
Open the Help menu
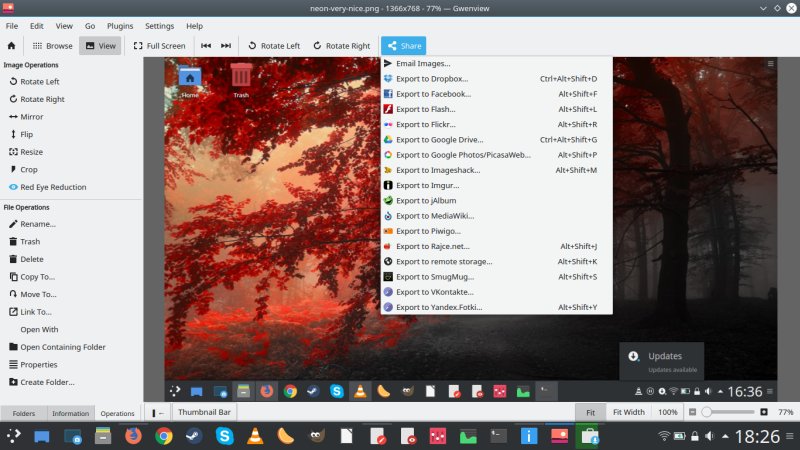(194, 26)
